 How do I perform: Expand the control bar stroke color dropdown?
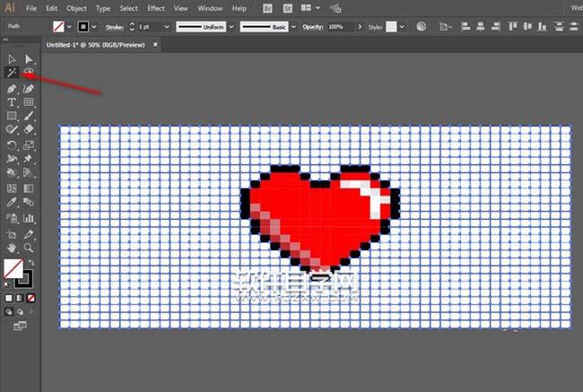click(94, 26)
